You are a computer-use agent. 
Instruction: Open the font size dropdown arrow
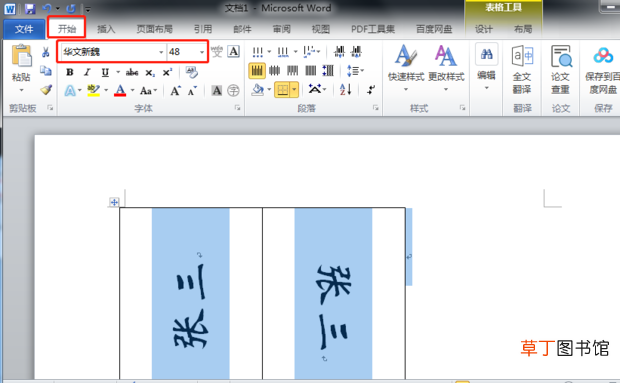[202, 52]
